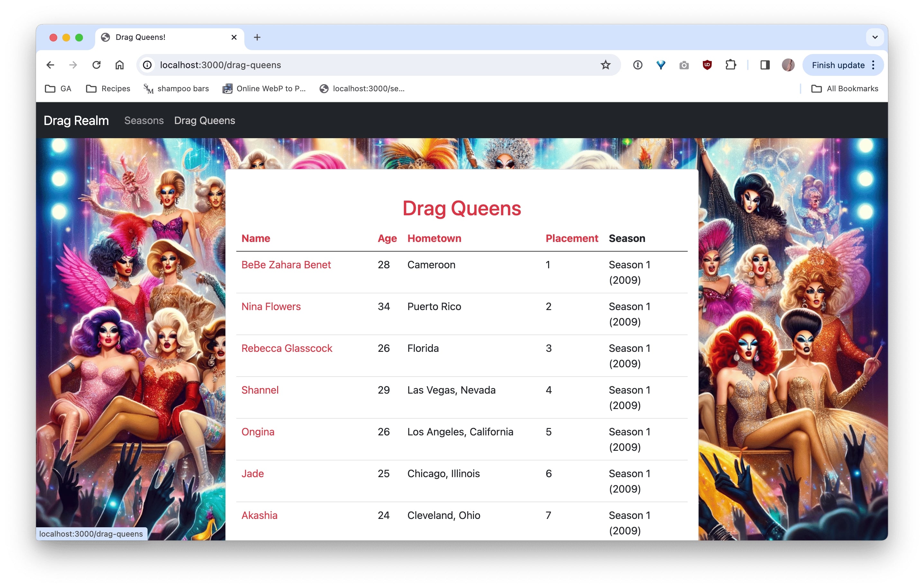Viewport: 924px width, 588px height.
Task: Open BeBe Zahara Benet's page
Action: click(x=286, y=265)
